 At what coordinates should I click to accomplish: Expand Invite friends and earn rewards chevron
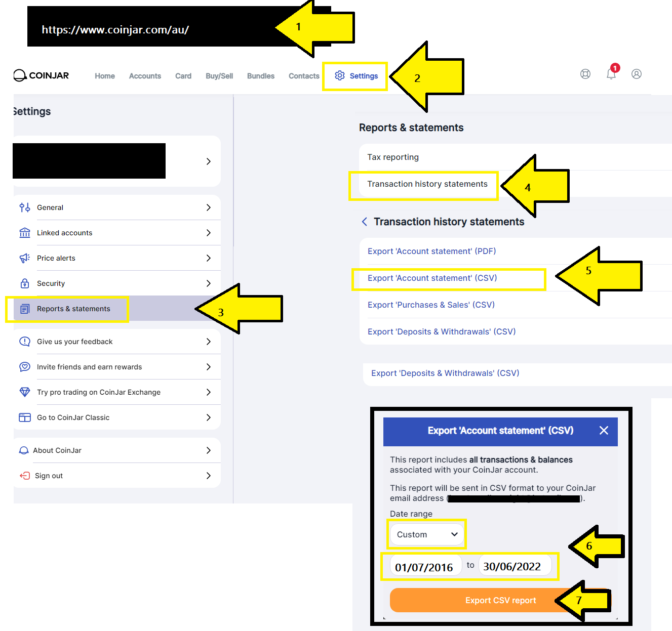pos(209,367)
